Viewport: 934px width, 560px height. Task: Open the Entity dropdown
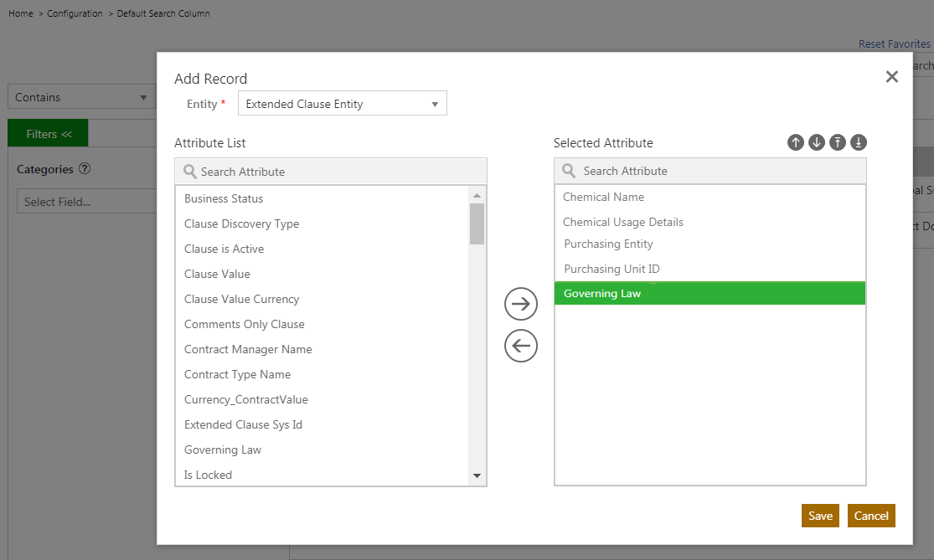pyautogui.click(x=342, y=104)
